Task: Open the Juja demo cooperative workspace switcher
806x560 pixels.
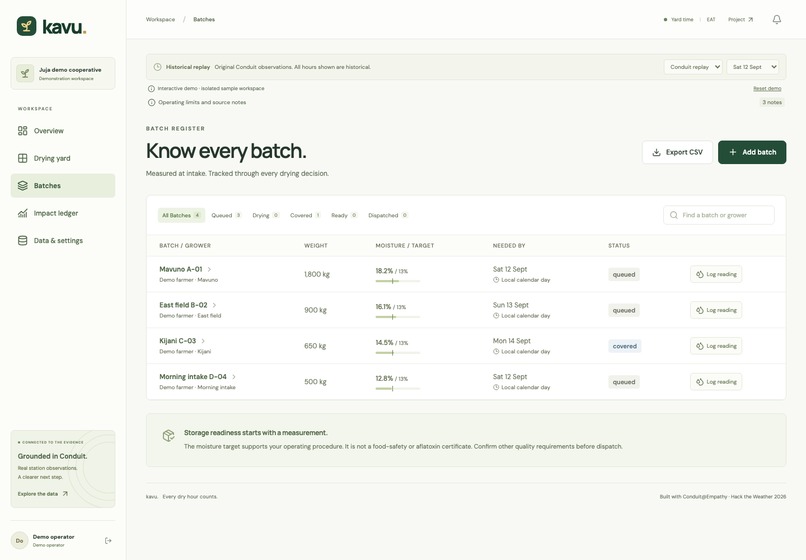Action: (x=63, y=74)
